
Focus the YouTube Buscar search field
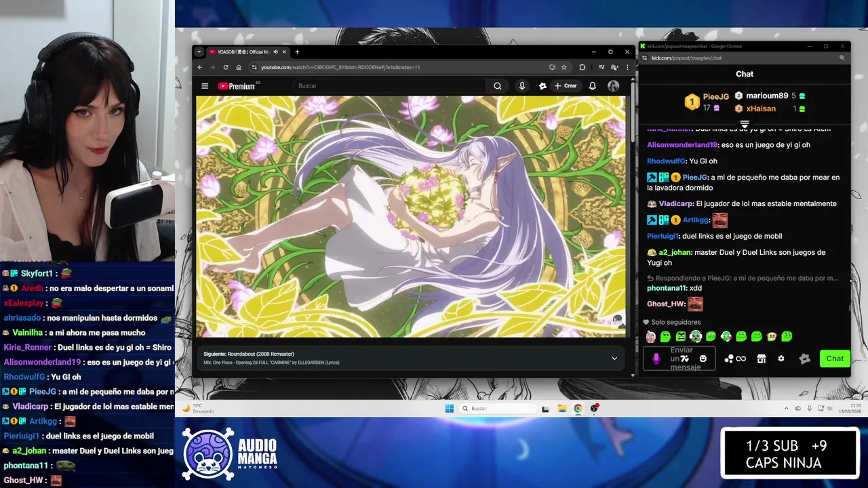click(x=390, y=86)
